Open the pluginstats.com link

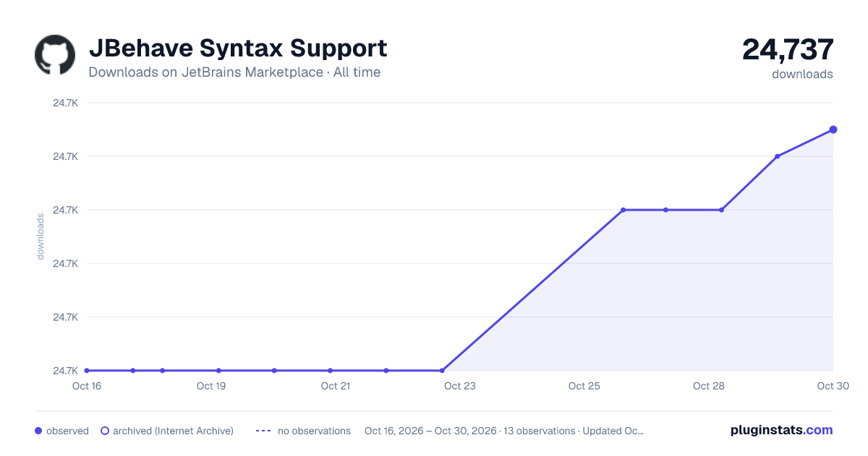pyautogui.click(x=782, y=430)
